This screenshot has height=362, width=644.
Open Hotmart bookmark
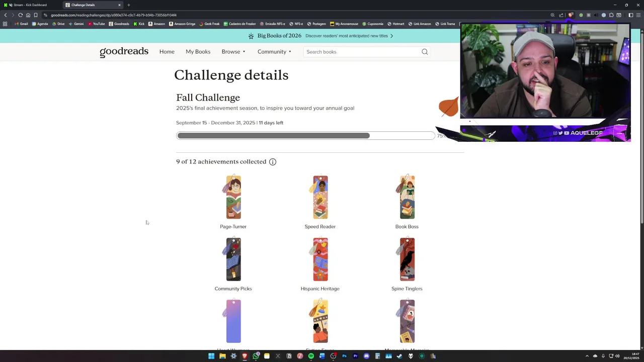pyautogui.click(x=395, y=24)
